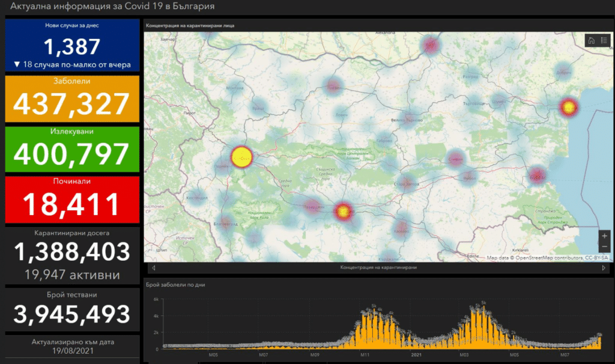Click the Монтана map label

[235, 88]
